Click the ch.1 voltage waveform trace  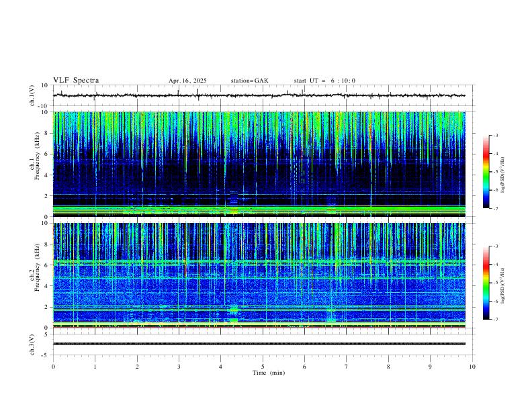click(x=259, y=95)
